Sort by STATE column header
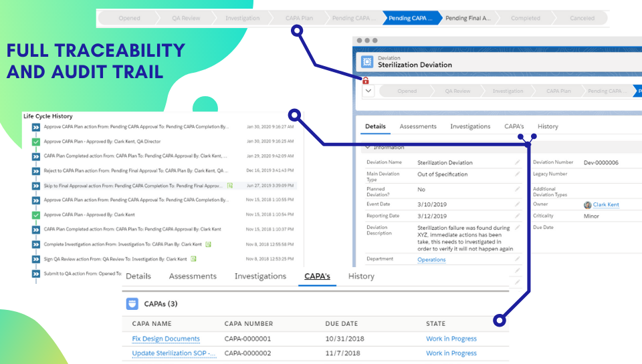 pos(435,323)
